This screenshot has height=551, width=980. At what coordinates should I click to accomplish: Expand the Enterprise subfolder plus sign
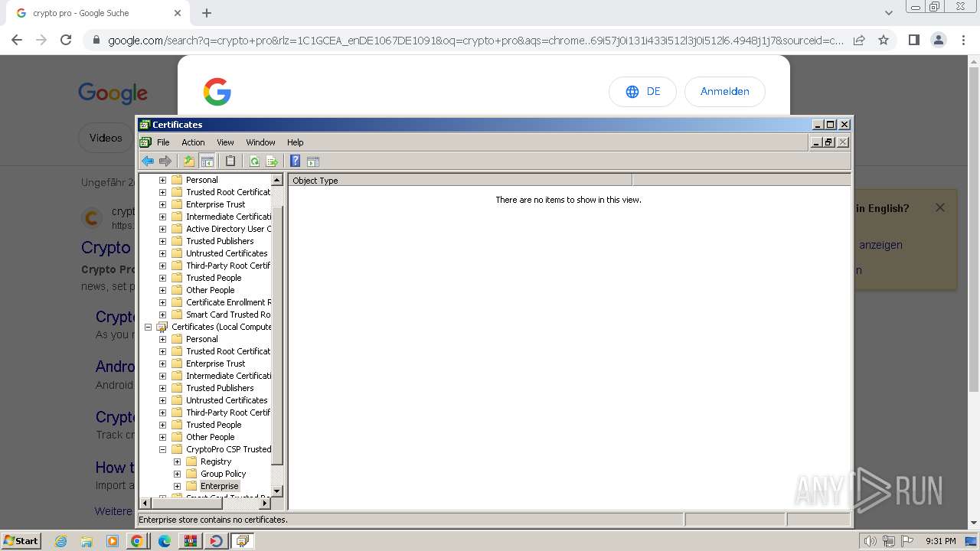click(177, 486)
